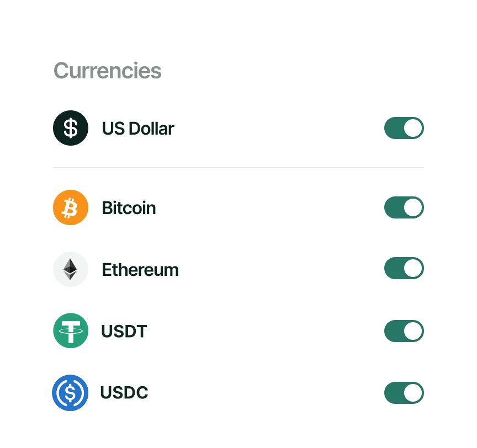This screenshot has height=448, width=477.
Task: Click the divider line below US Dollar
Action: [239, 167]
